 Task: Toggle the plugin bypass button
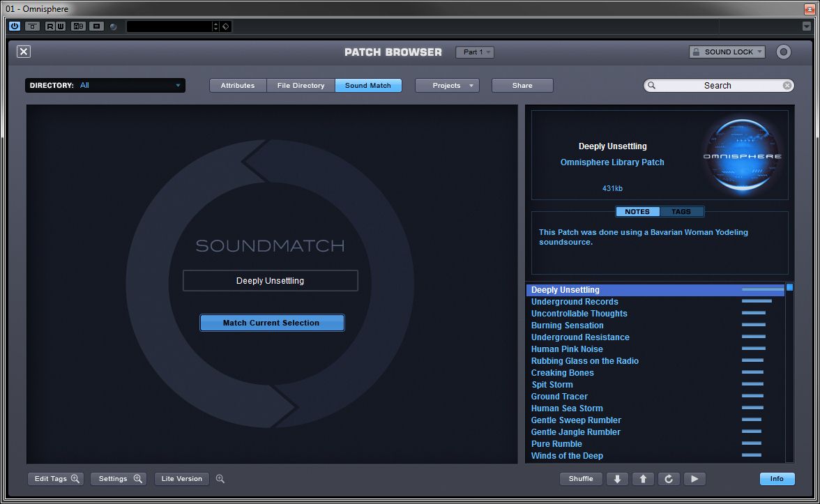(x=32, y=26)
